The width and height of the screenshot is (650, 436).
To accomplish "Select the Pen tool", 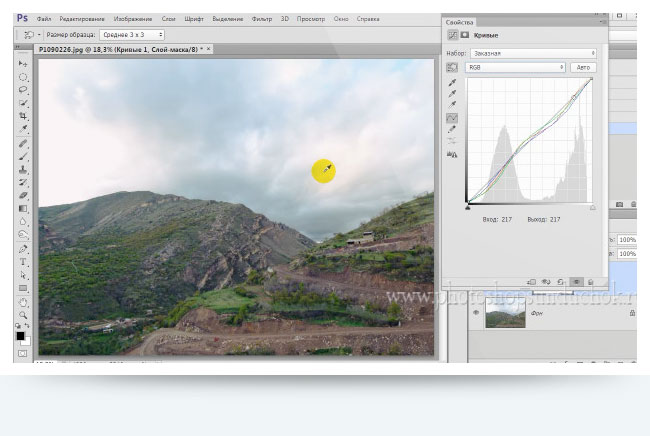I will pos(23,249).
